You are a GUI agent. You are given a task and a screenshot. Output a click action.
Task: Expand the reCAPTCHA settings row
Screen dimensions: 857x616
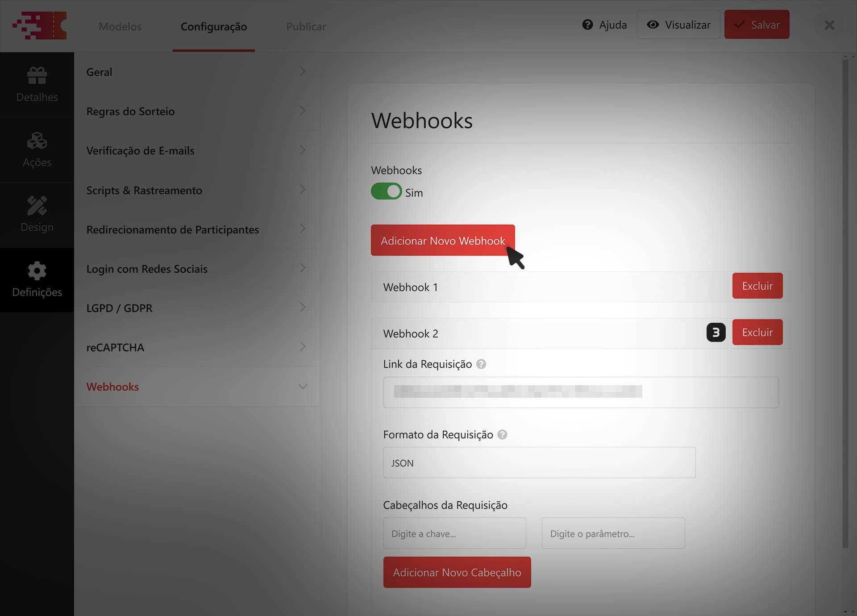tap(197, 347)
